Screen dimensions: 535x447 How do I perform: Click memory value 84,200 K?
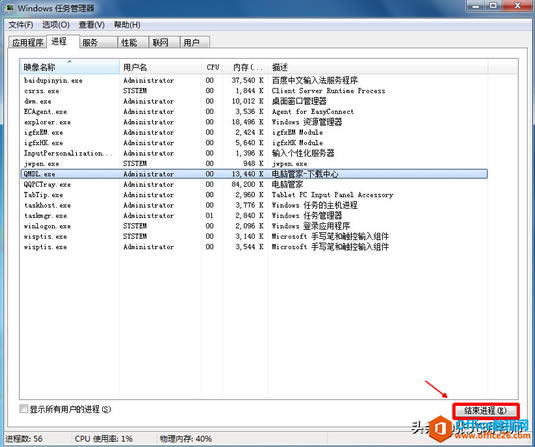247,185
